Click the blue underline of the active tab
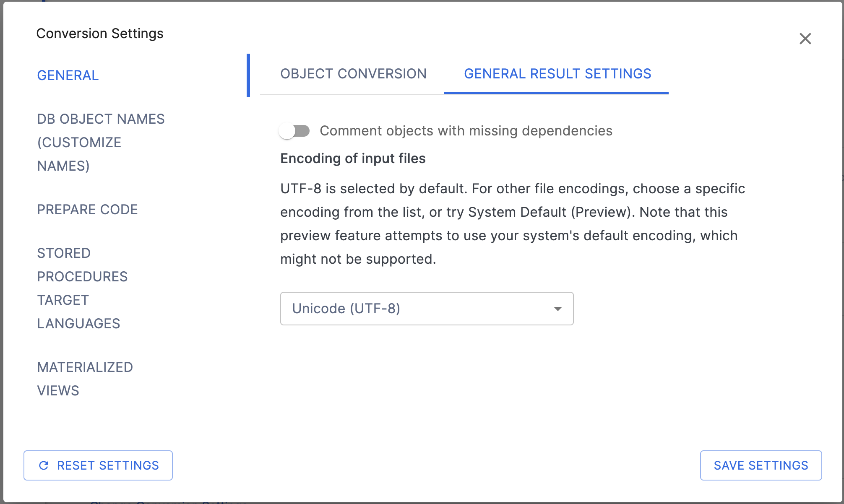The height and width of the screenshot is (504, 844). [556, 93]
